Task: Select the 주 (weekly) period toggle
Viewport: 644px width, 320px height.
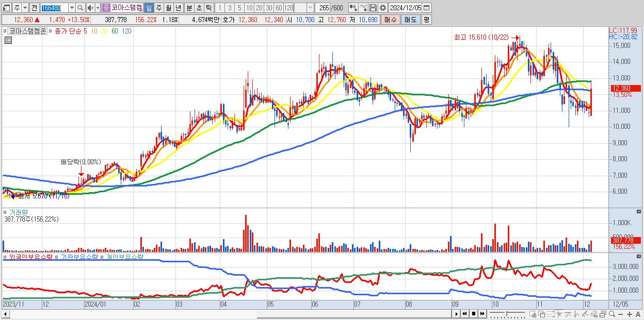Action: 158,8
